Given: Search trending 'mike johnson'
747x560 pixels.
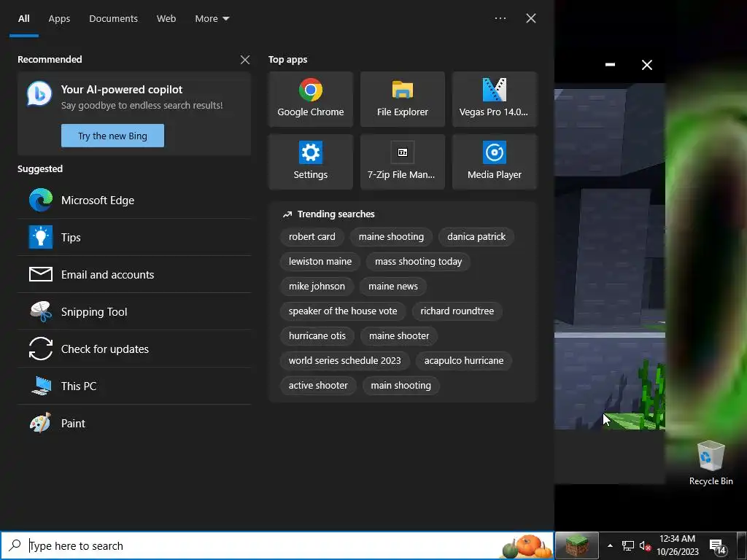Looking at the screenshot, I should tap(317, 286).
